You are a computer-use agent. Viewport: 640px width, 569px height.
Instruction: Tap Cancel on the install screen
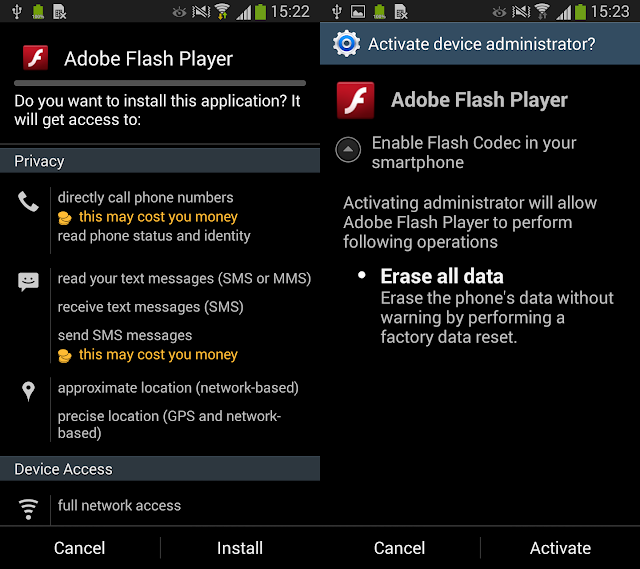point(80,548)
